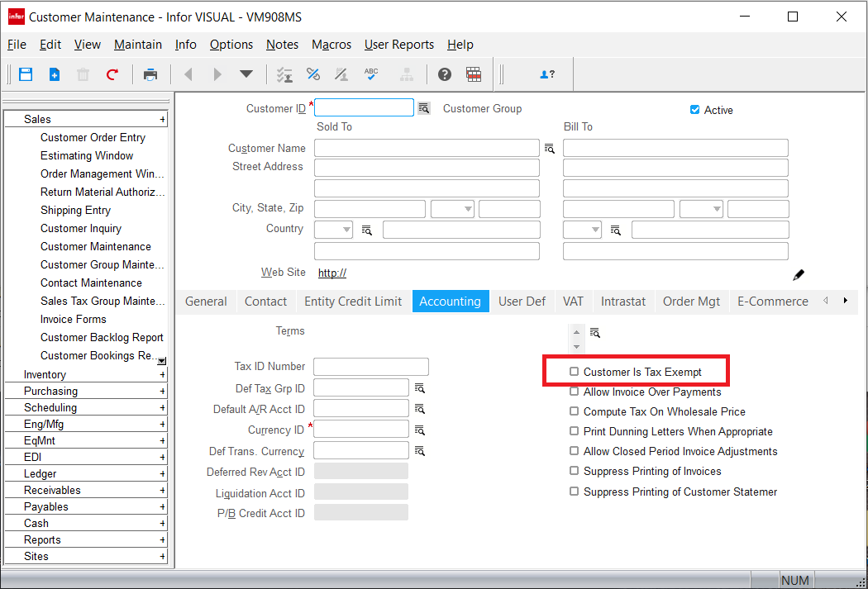Viewport: 868px width, 589px height.
Task: Click Terms spinner down arrow
Action: point(576,347)
